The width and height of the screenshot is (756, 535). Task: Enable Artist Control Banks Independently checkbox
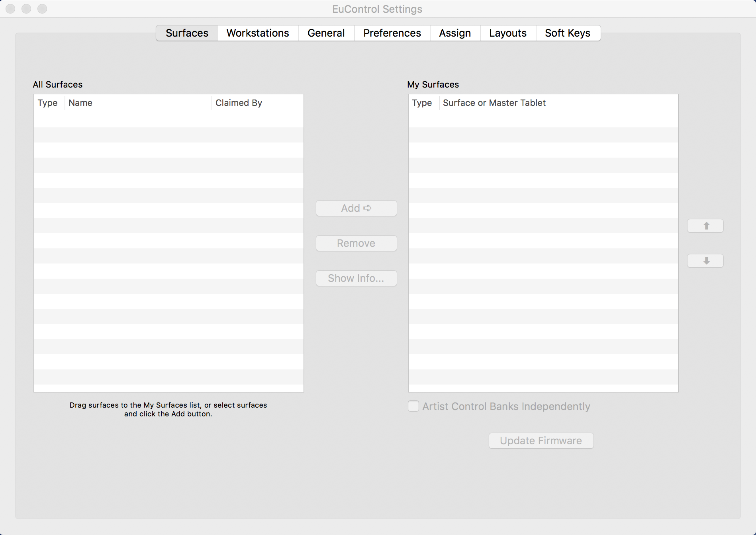pyautogui.click(x=413, y=406)
